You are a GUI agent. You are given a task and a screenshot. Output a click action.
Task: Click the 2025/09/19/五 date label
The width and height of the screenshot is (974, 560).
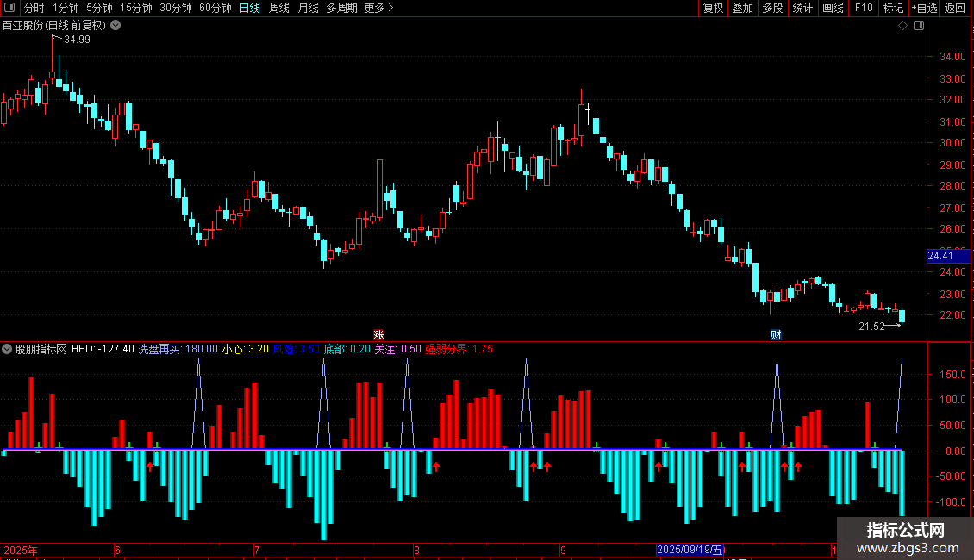point(690,550)
